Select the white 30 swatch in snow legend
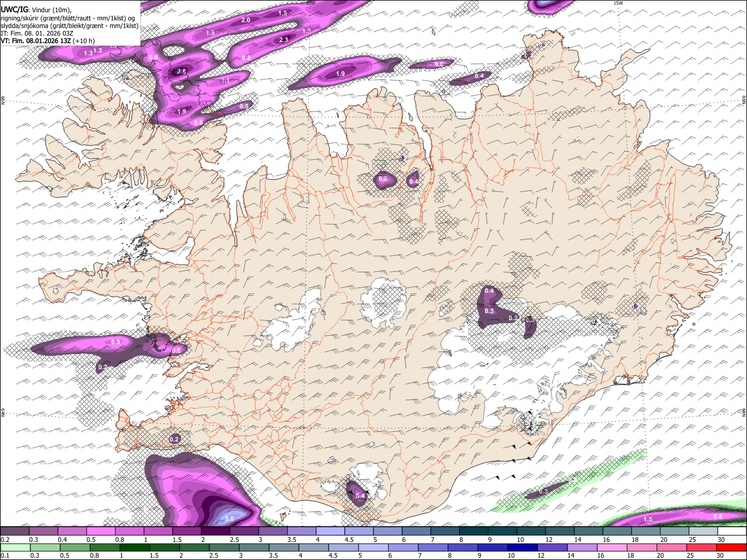This screenshot has width=747, height=560. [731, 531]
